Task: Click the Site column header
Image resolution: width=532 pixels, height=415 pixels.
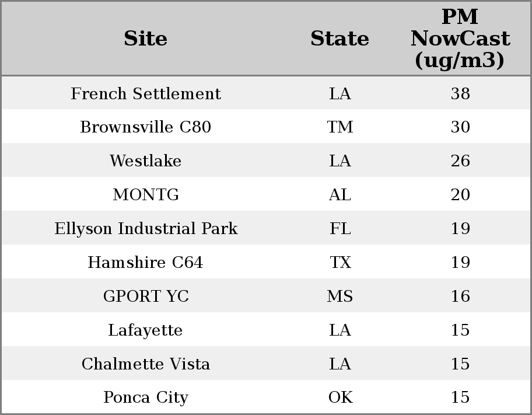Action: click(x=145, y=39)
